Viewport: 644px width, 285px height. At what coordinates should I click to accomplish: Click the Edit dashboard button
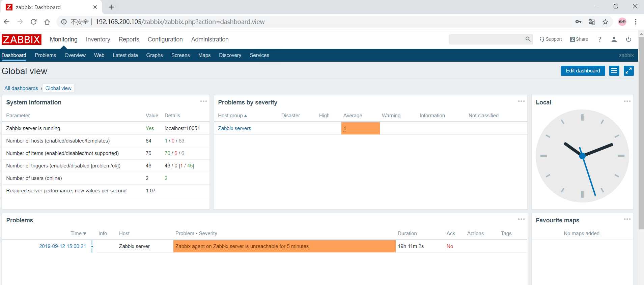click(x=583, y=71)
